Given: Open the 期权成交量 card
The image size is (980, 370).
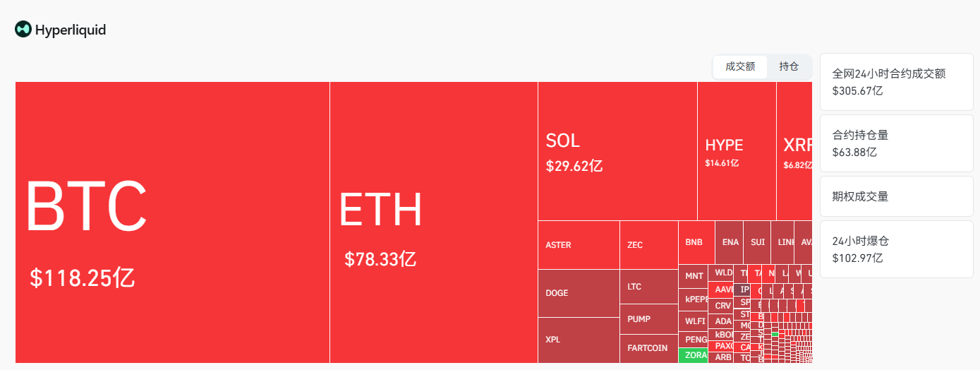Looking at the screenshot, I should pos(896,196).
